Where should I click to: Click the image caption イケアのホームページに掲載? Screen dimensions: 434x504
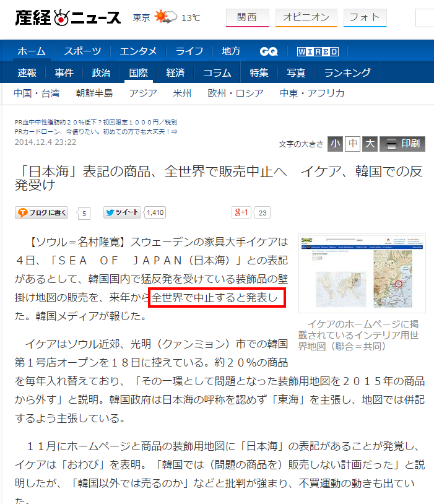point(358,335)
